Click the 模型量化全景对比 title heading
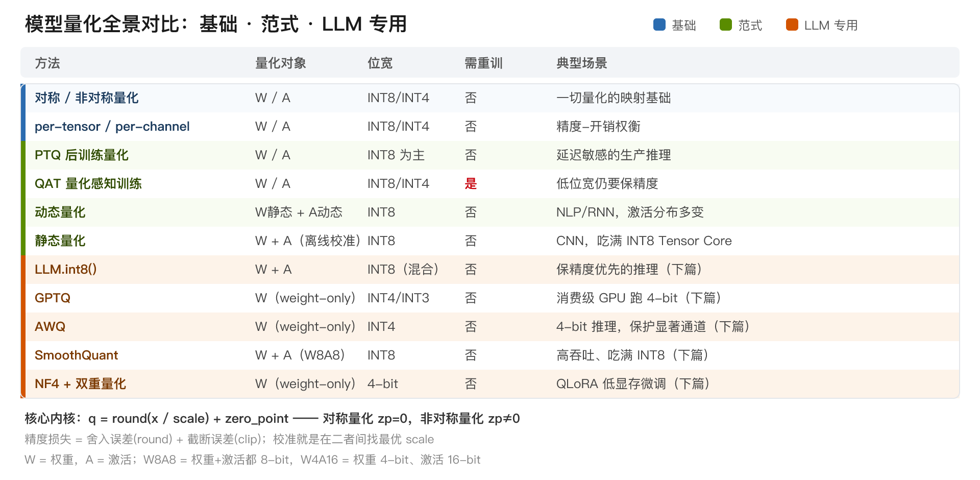 pos(216,24)
